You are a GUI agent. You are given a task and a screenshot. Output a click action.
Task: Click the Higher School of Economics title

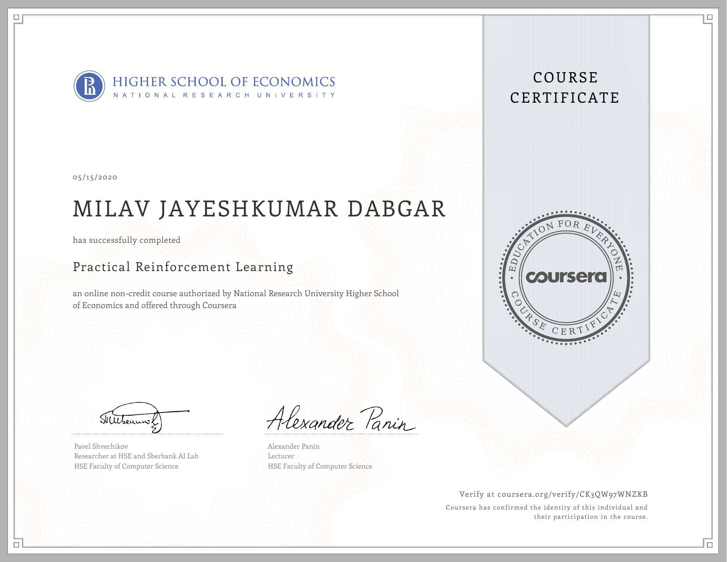coord(224,82)
